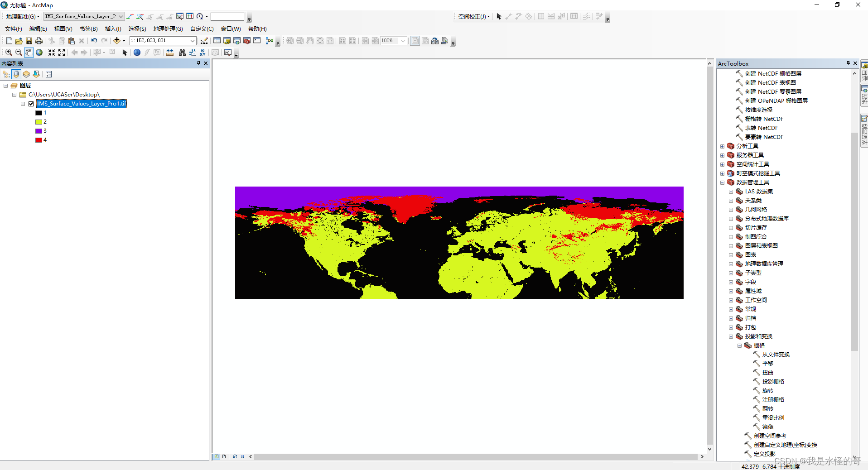The image size is (868, 470).
Task: Open the Find binoculars tool
Action: (182, 53)
